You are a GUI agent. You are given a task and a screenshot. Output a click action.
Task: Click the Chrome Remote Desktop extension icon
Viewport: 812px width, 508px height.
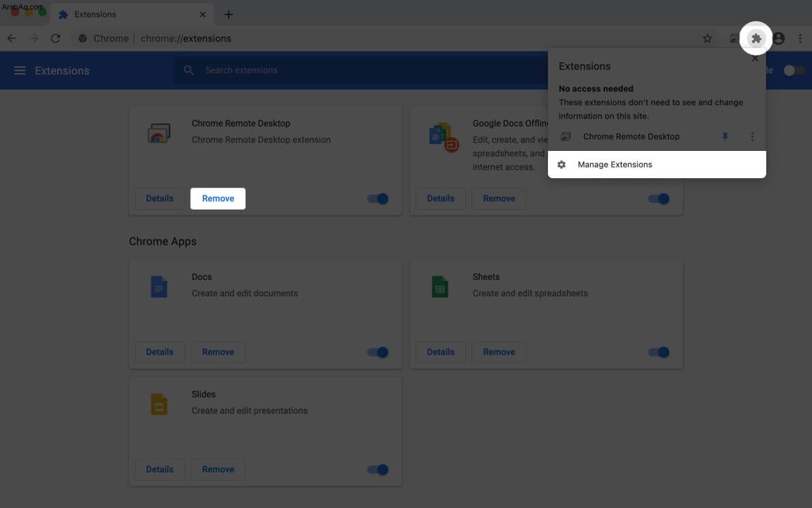click(x=159, y=133)
